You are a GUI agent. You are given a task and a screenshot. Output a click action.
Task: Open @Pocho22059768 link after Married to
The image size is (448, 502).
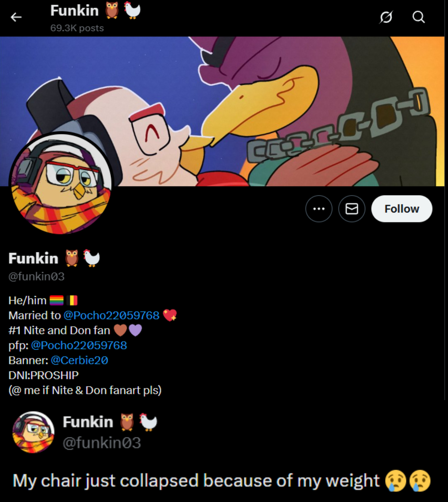112,315
